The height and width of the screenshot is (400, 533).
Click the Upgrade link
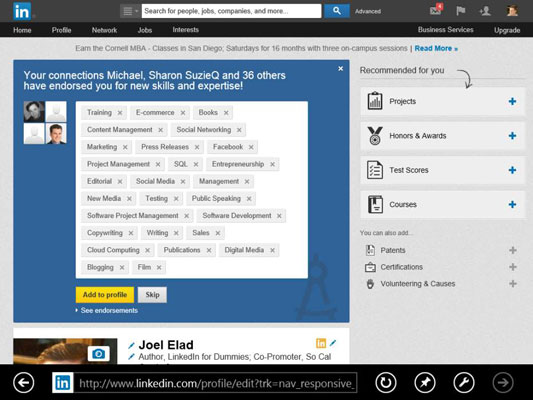[507, 30]
